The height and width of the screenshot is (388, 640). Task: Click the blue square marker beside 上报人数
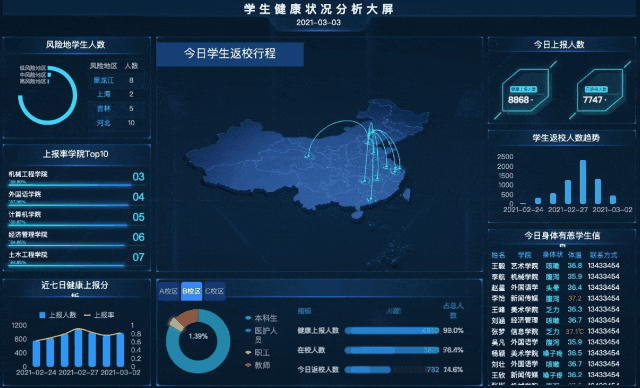point(42,315)
